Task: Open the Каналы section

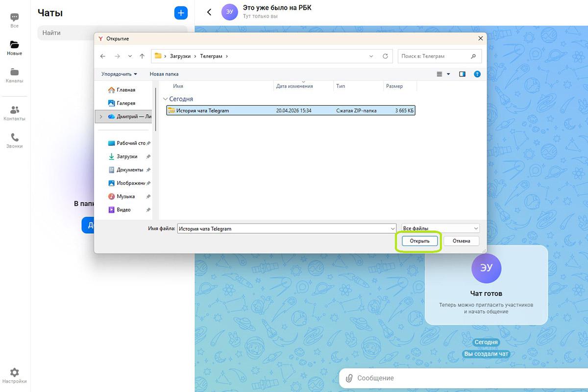Action: pyautogui.click(x=15, y=75)
